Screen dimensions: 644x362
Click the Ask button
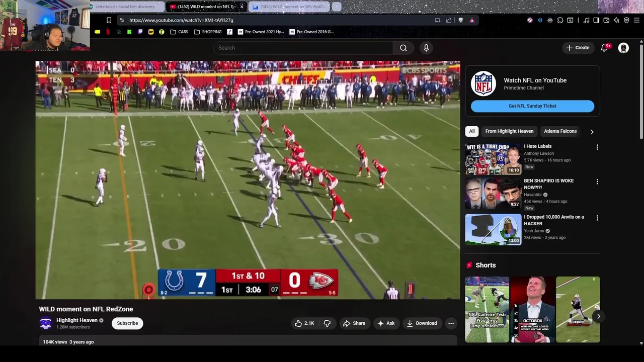point(386,323)
